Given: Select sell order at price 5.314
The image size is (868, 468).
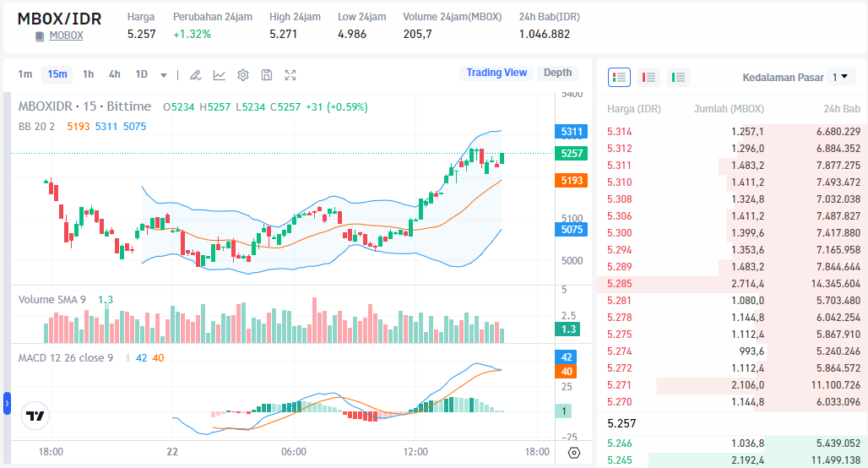Looking at the screenshot, I should pos(732,132).
